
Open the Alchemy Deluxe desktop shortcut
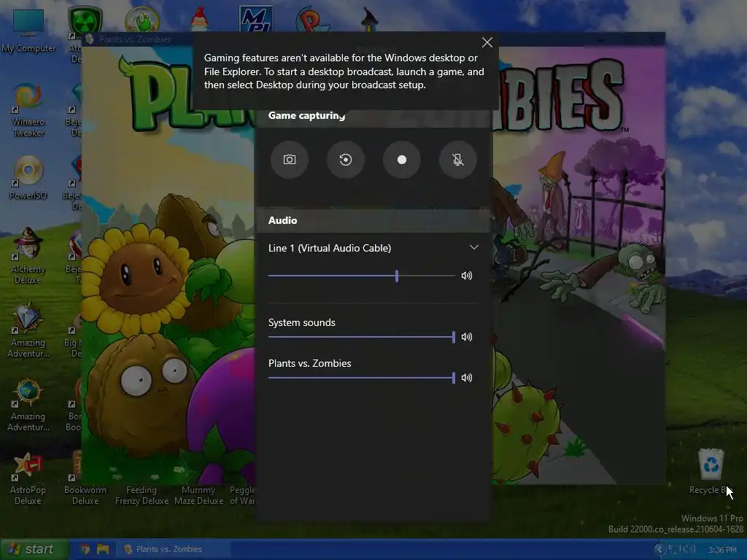(x=28, y=256)
